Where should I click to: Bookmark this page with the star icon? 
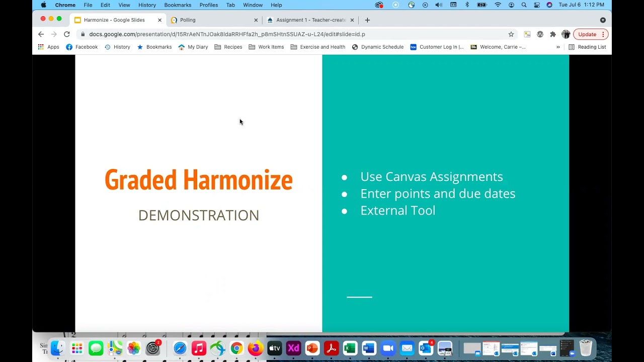[x=511, y=34]
